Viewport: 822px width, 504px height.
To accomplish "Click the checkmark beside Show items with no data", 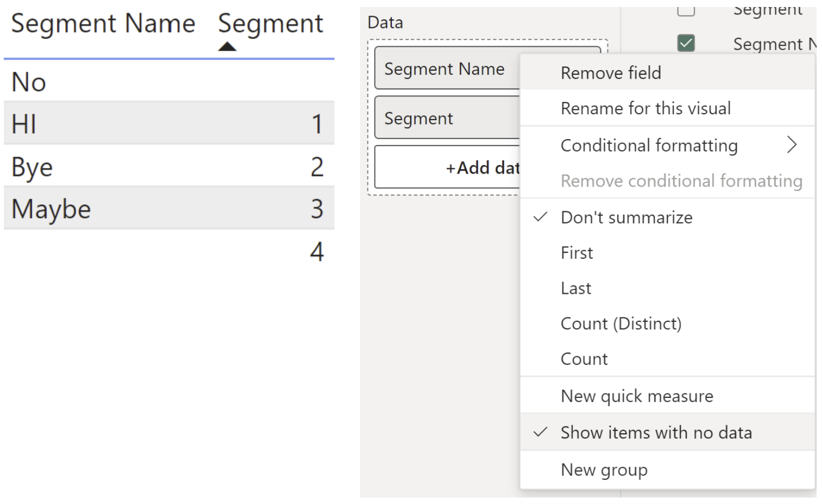I will (540, 432).
